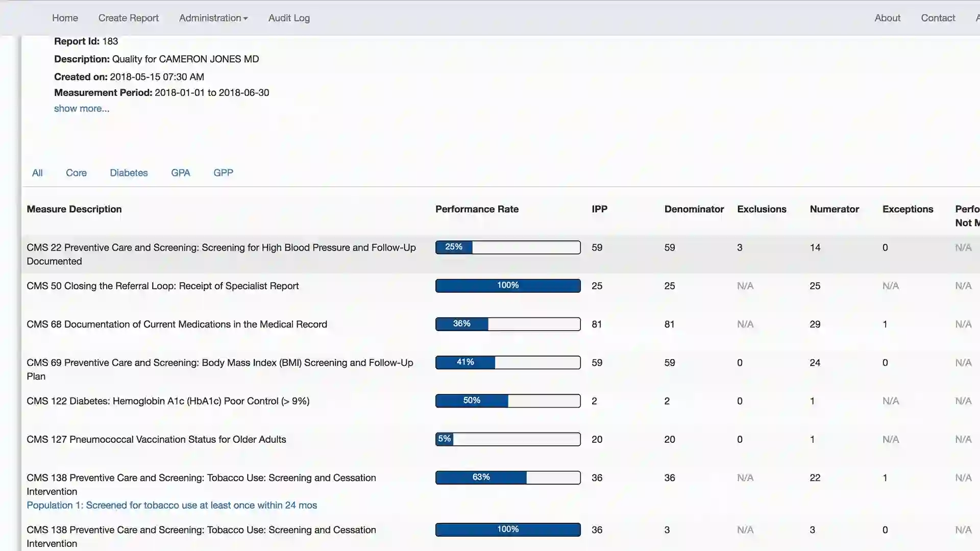This screenshot has width=980, height=551.
Task: Show all measures with the All tab
Action: tap(37, 172)
